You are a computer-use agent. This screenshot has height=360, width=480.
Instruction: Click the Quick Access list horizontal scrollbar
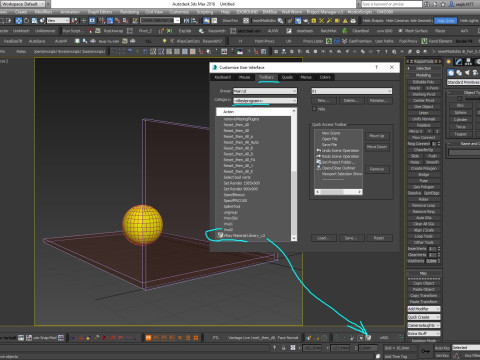click(338, 192)
